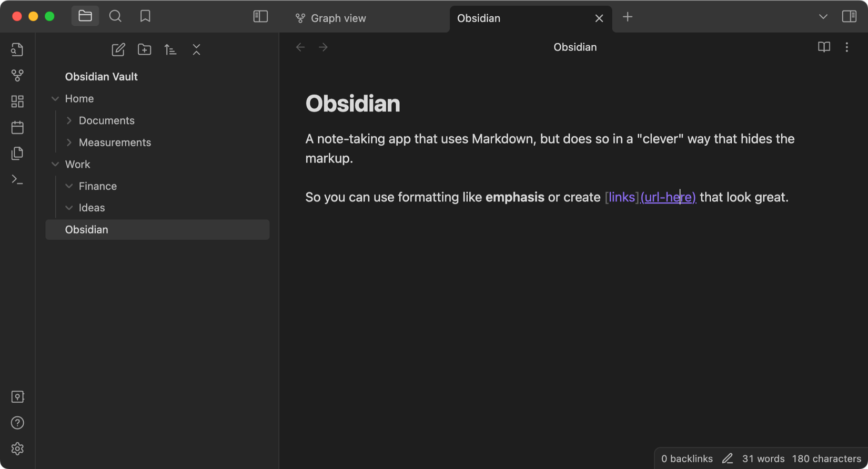Open the Graph view from the left ribbon
Viewport: 868px width, 469px height.
point(17,75)
